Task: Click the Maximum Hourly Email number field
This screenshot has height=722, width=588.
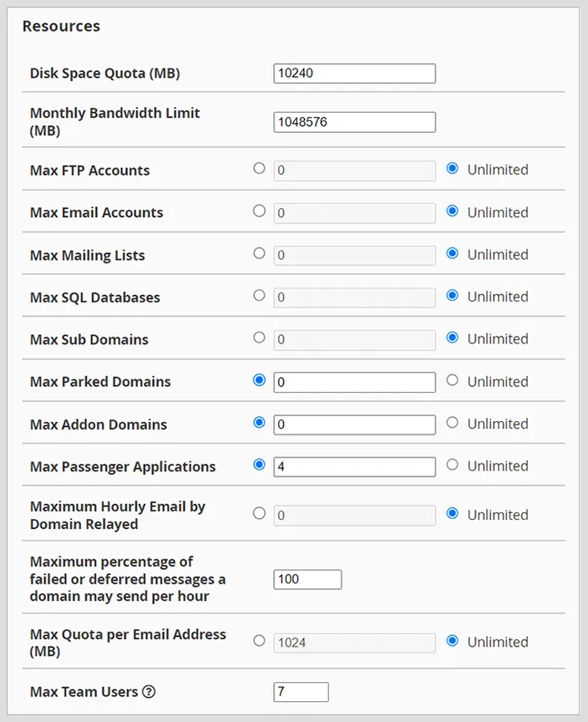Action: click(x=354, y=516)
